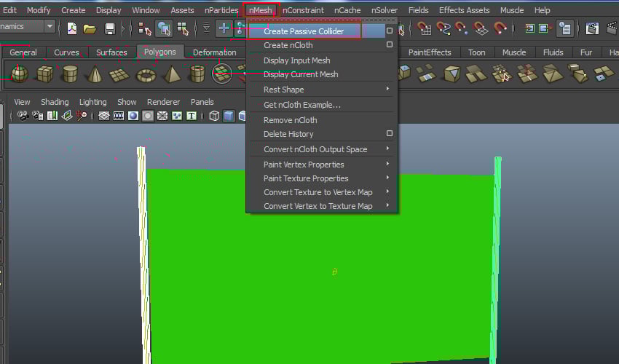Create a polygon pyramid from shelf
The image size is (619, 364).
pyautogui.click(x=172, y=74)
